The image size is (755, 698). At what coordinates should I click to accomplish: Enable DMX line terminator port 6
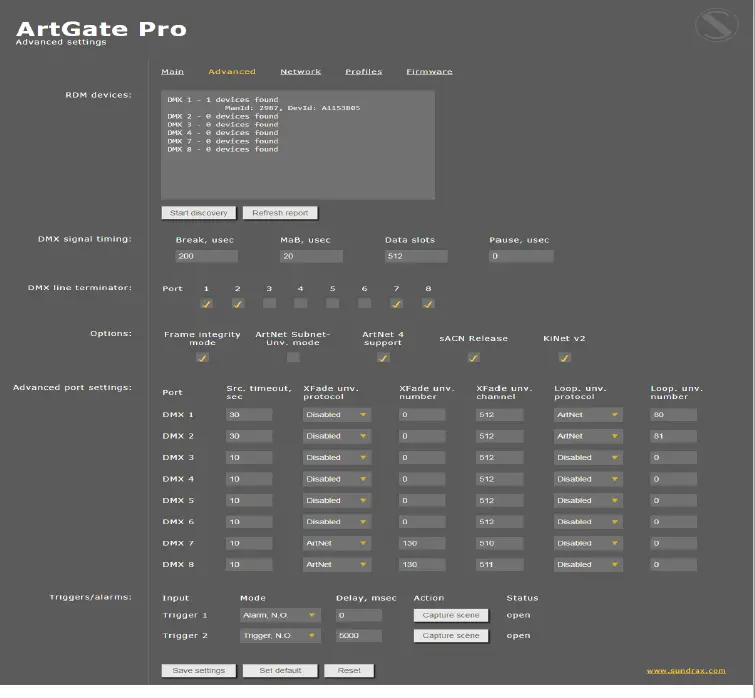(364, 303)
